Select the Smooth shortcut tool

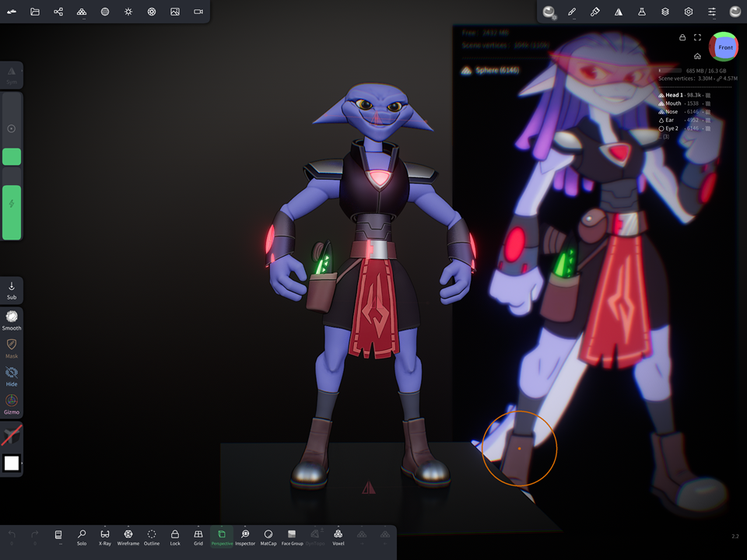[12, 320]
